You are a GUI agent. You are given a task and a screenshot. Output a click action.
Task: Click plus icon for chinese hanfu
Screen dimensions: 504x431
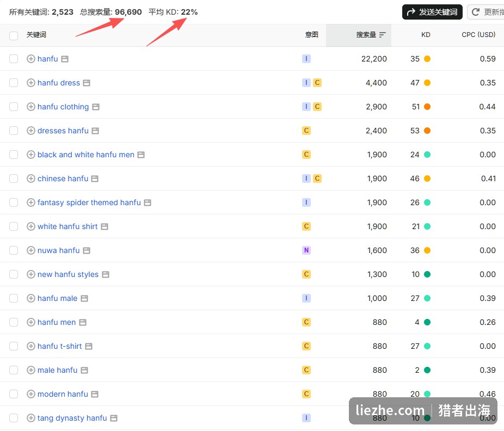[x=31, y=178]
